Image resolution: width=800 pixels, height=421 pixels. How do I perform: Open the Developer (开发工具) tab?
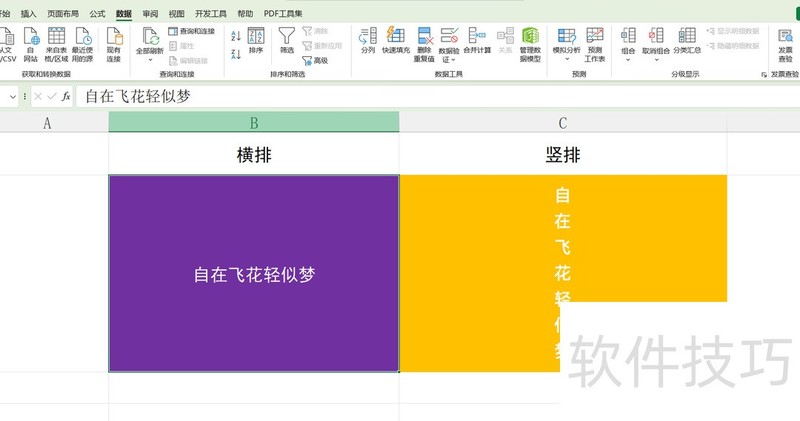pyautogui.click(x=211, y=14)
